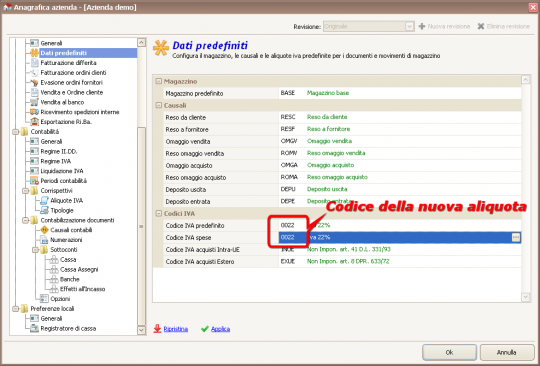Image resolution: width=540 pixels, height=366 pixels.
Task: Cancel with the Annulla button
Action: pyautogui.click(x=507, y=352)
